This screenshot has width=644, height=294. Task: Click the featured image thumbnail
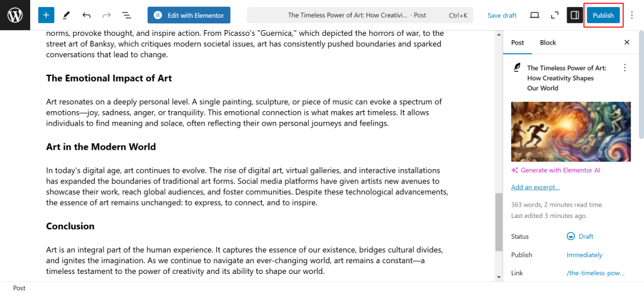pos(570,131)
